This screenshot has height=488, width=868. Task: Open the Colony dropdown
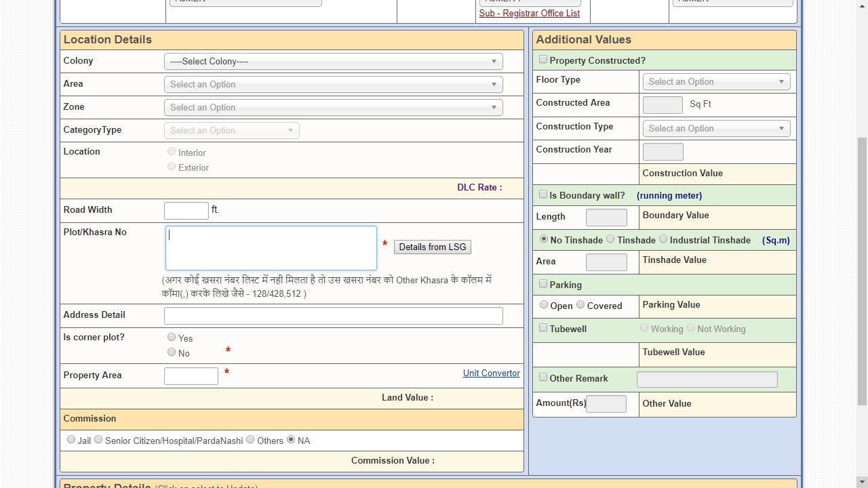click(333, 62)
